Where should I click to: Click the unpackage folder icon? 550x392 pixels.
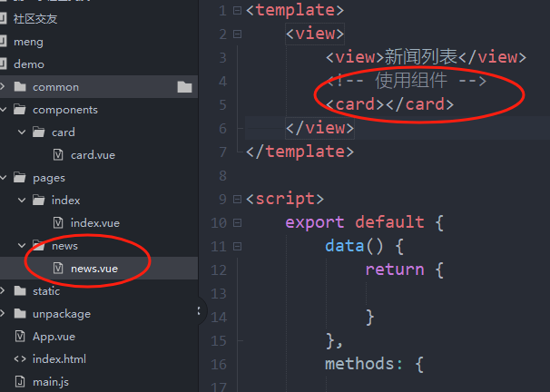pos(20,314)
